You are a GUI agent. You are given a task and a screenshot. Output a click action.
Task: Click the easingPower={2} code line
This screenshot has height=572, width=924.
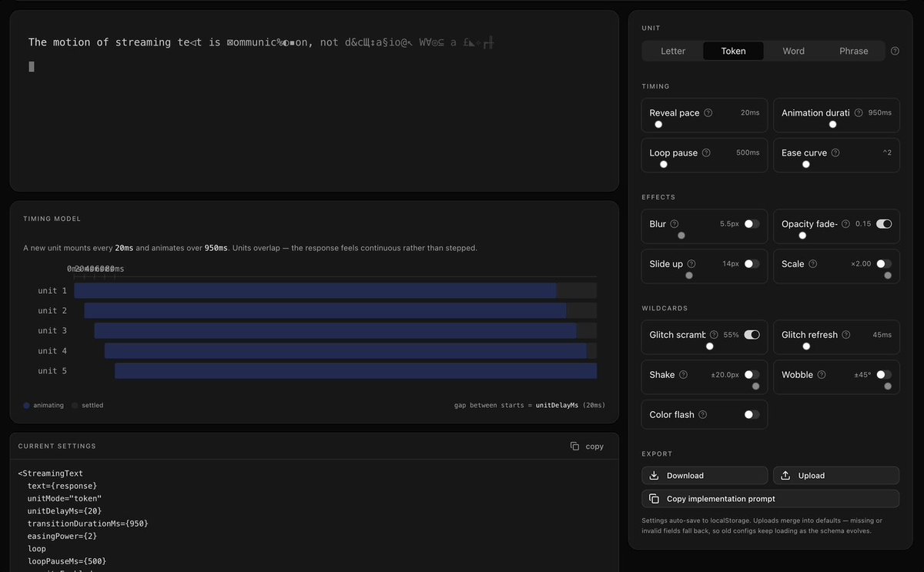[62, 536]
